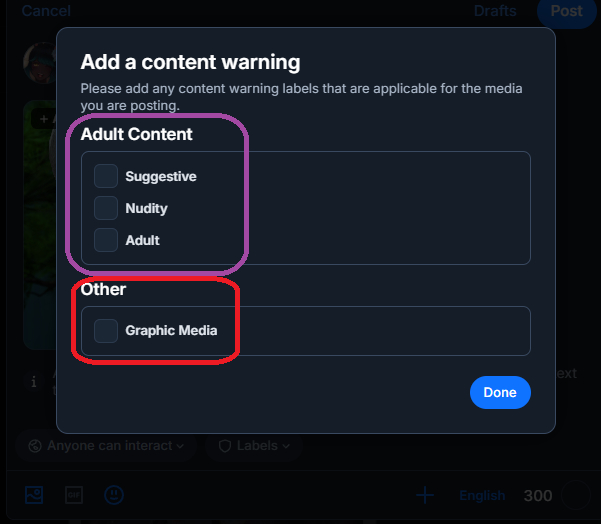Enable the Adult content label

(x=106, y=240)
